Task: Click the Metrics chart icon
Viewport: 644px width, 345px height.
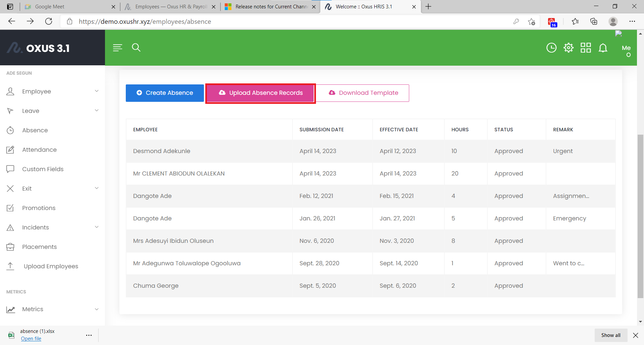Action: point(11,309)
